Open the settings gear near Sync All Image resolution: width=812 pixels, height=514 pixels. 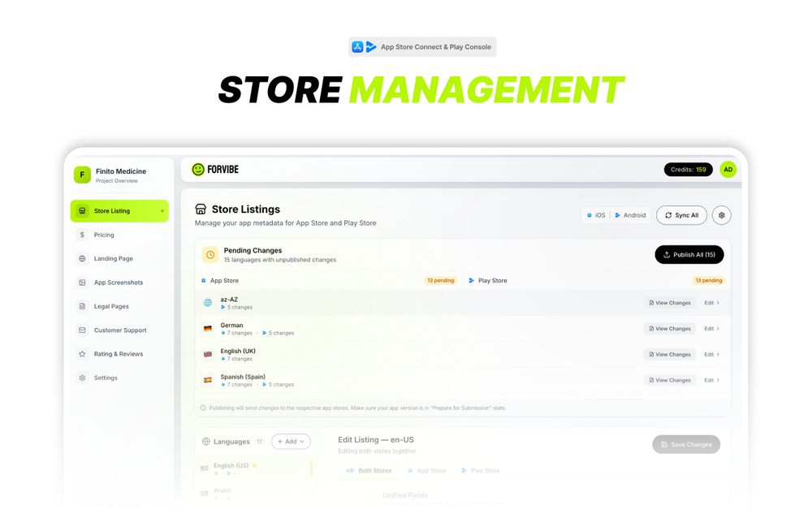721,215
